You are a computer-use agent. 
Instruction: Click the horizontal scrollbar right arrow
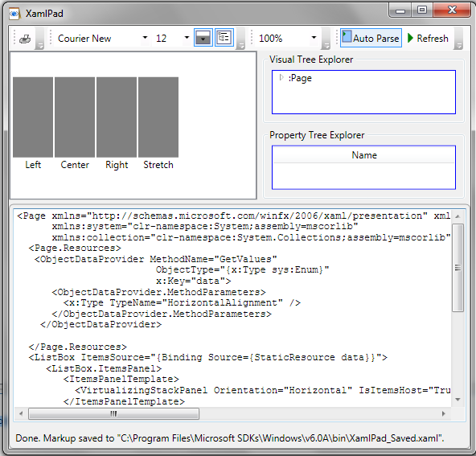444,413
